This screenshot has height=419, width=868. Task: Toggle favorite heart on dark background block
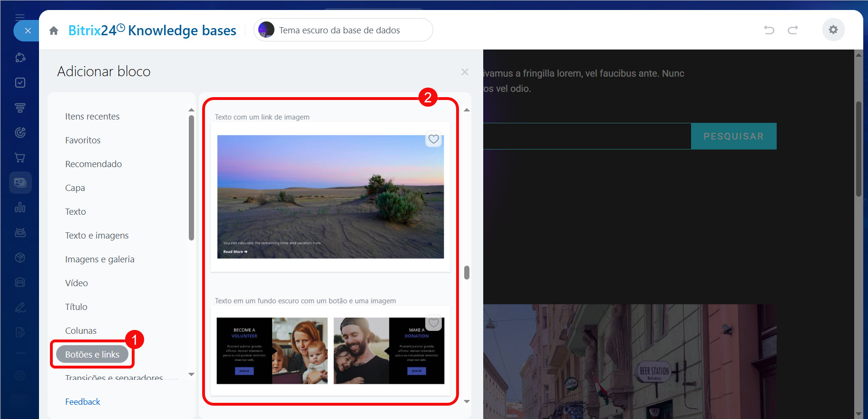[x=433, y=323]
